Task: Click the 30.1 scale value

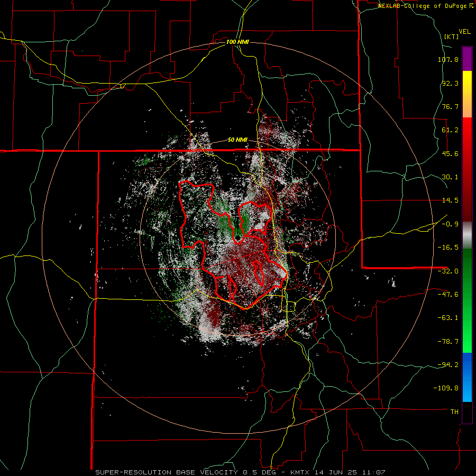Action: (x=450, y=177)
